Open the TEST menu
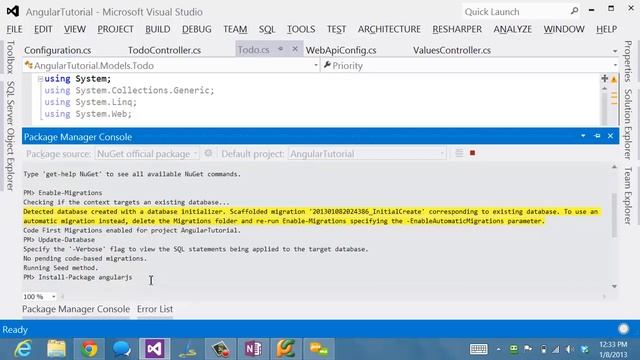Screen dimensions: 640x360 pyautogui.click(x=336, y=29)
